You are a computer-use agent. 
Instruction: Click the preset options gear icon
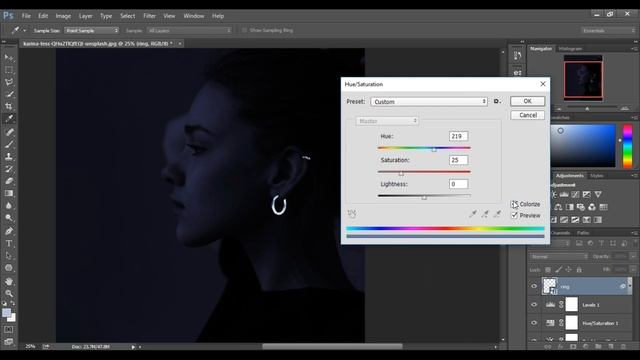[x=497, y=101]
